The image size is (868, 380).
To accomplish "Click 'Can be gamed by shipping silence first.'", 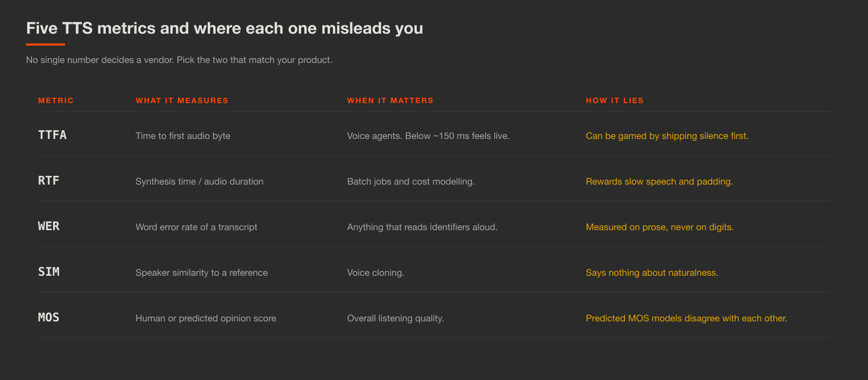I will pos(667,136).
